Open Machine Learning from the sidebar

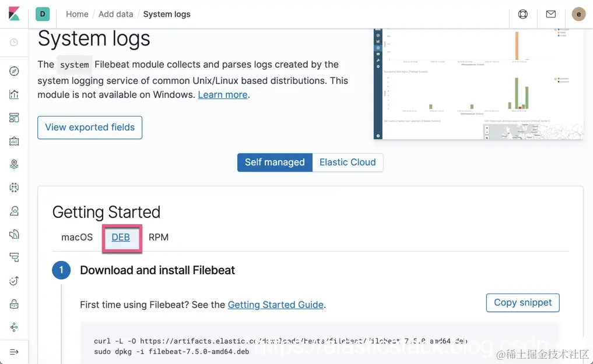[14, 188]
